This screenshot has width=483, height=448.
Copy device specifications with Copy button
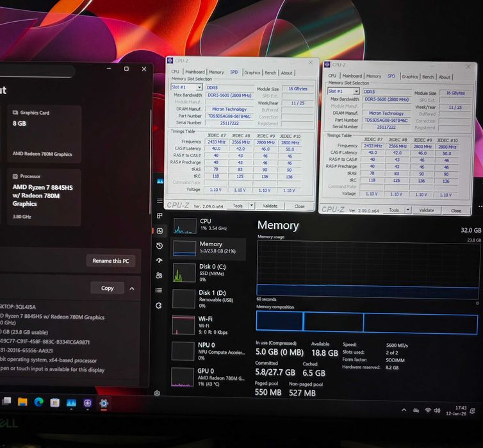point(107,288)
